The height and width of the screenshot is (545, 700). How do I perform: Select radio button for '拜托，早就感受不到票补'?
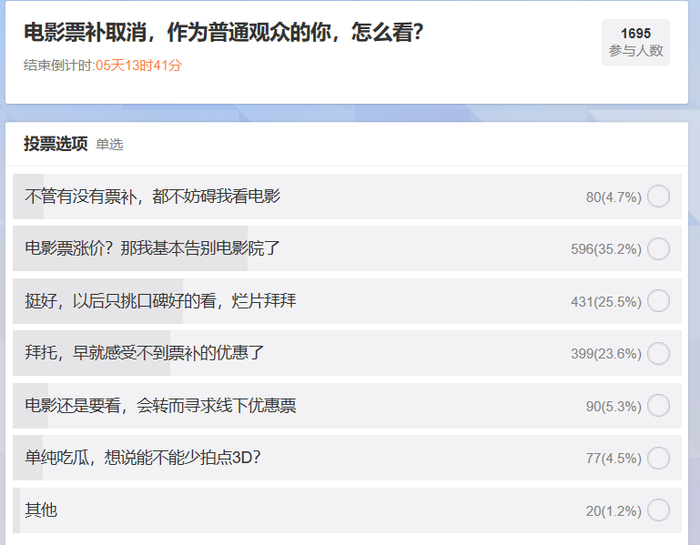[658, 353]
